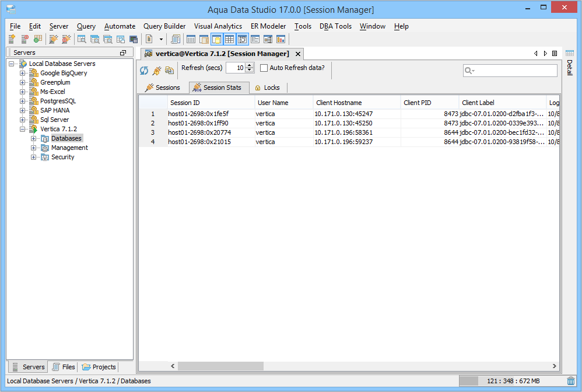
Task: Collapse the Vertica 7.1.2 node
Action: pos(23,129)
